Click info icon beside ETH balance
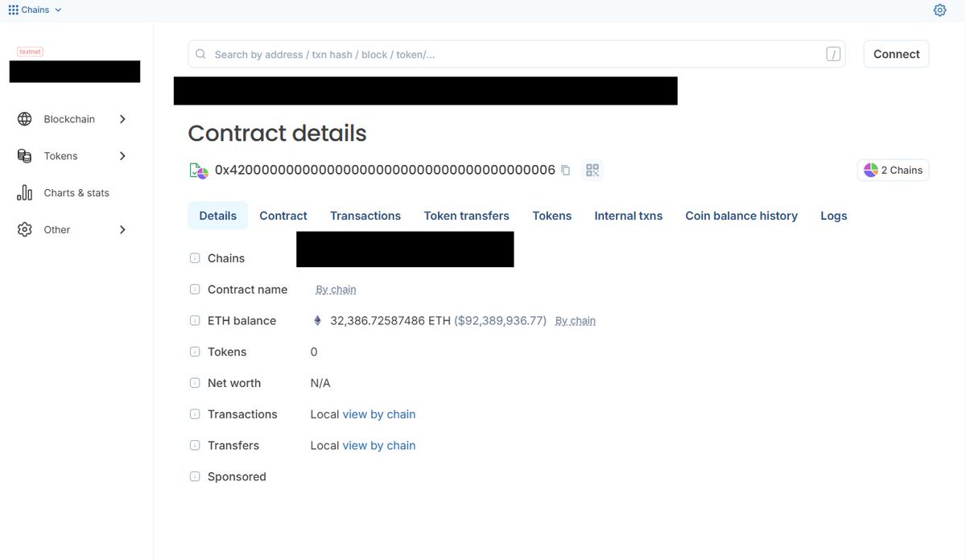Image resolution: width=966 pixels, height=560 pixels. 195,321
